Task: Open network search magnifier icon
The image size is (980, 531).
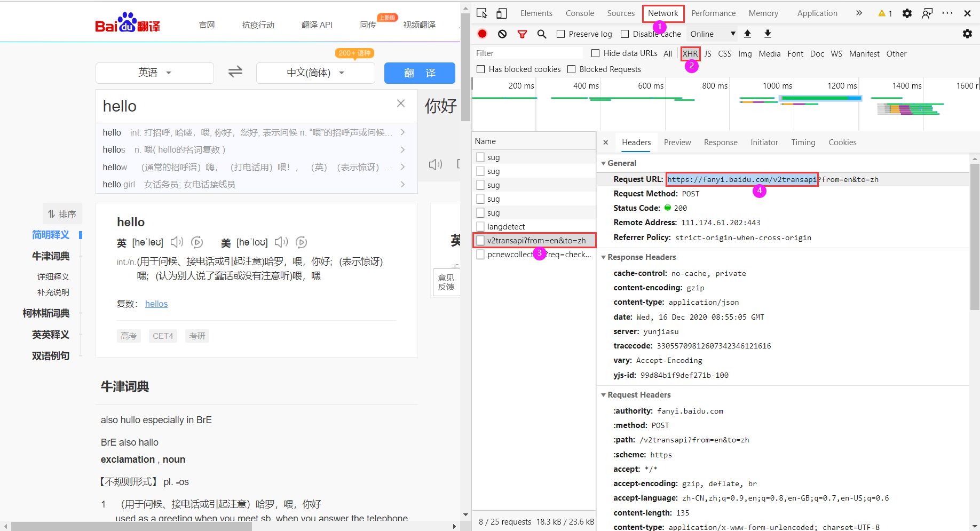Action: pyautogui.click(x=542, y=34)
